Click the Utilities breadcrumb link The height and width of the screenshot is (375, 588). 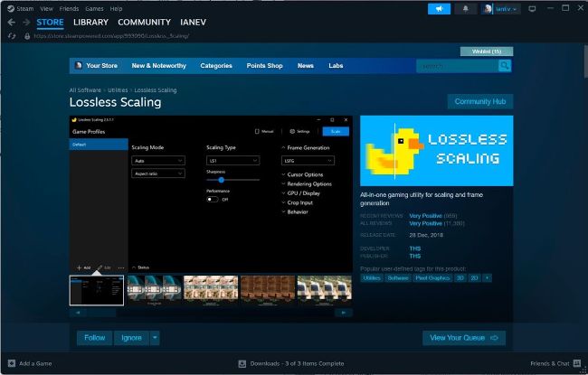118,90
